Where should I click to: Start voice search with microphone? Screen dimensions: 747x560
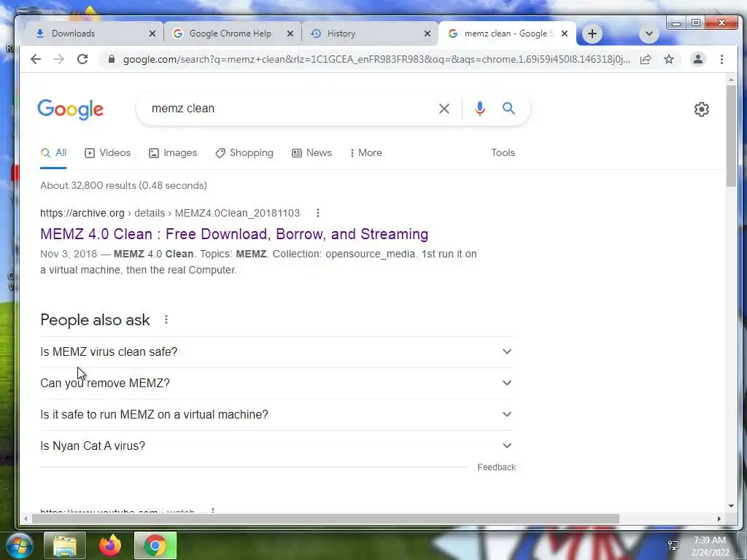click(x=480, y=109)
